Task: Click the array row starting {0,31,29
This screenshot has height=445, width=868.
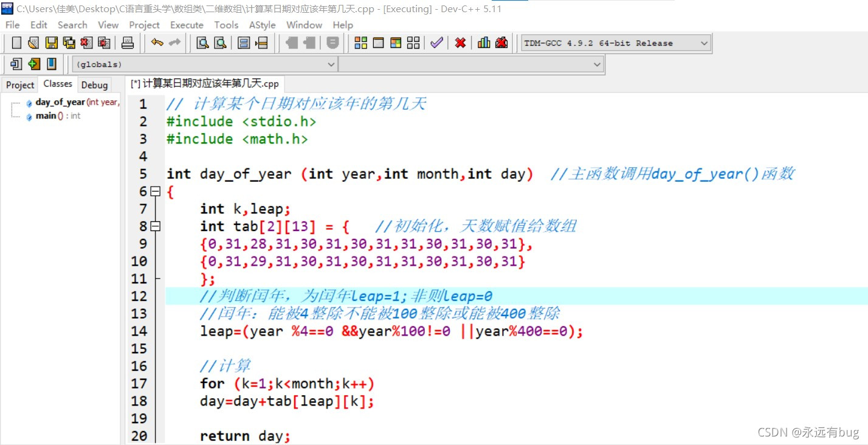Action: (x=363, y=261)
